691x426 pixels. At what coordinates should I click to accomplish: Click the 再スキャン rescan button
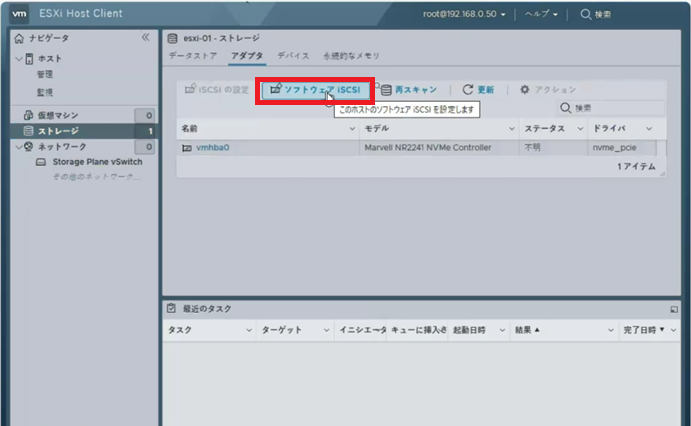408,90
